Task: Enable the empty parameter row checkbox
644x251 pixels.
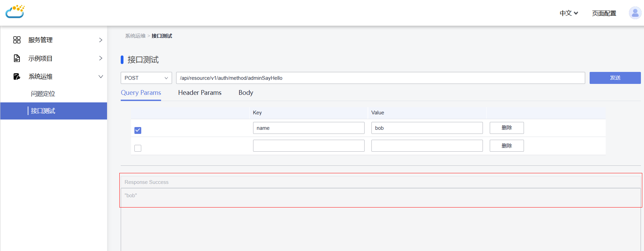Action: 138,148
